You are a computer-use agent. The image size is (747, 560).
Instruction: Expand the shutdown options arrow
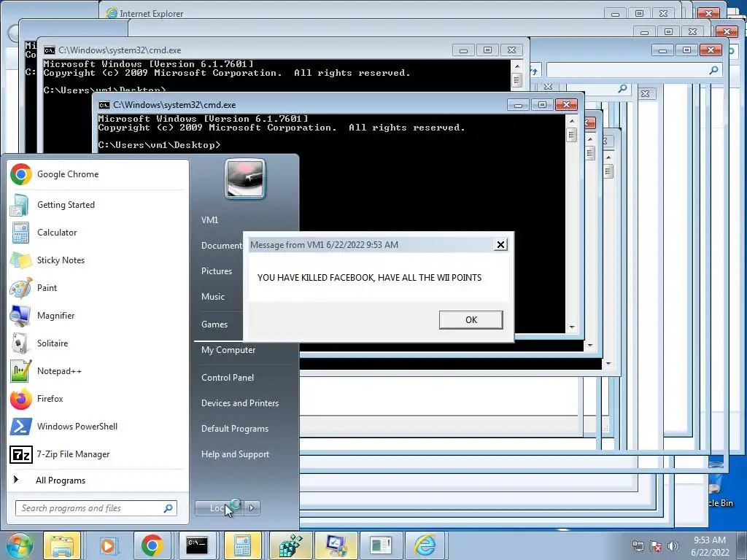point(252,508)
